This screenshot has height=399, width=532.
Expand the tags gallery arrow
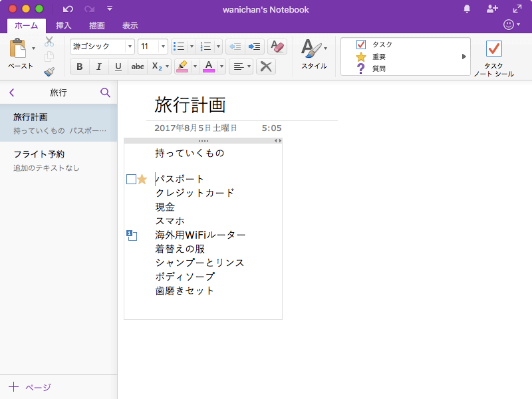pyautogui.click(x=464, y=57)
